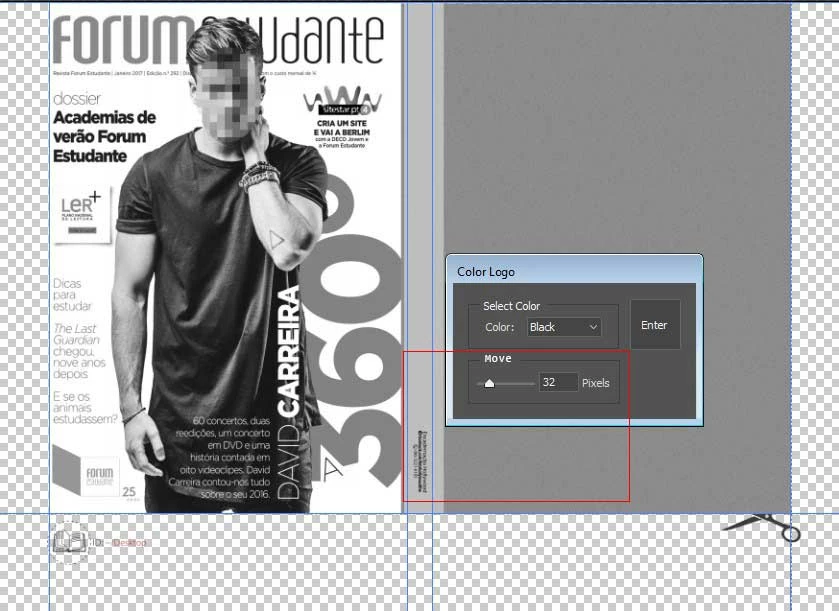
Task: Click the Color Logo dialog title bar
Action: pyautogui.click(x=574, y=271)
